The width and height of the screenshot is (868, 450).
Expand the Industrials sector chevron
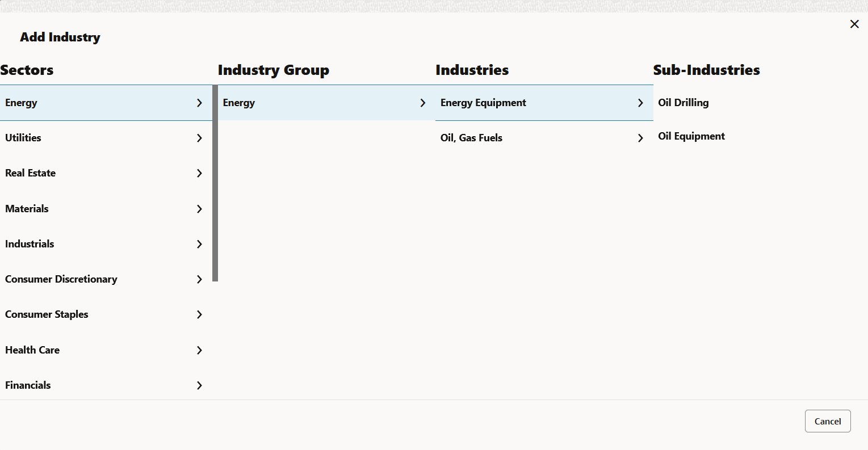coord(199,244)
